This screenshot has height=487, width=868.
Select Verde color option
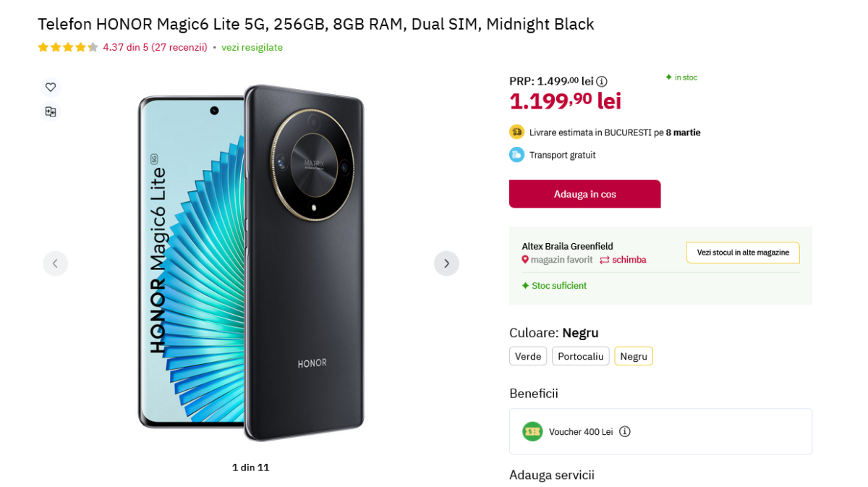coord(528,356)
